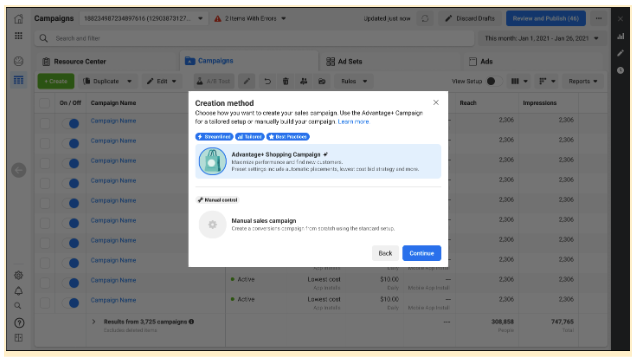Select the Advantage+ Shopping Campaign option
This screenshot has width=636, height=363.
[x=318, y=161]
